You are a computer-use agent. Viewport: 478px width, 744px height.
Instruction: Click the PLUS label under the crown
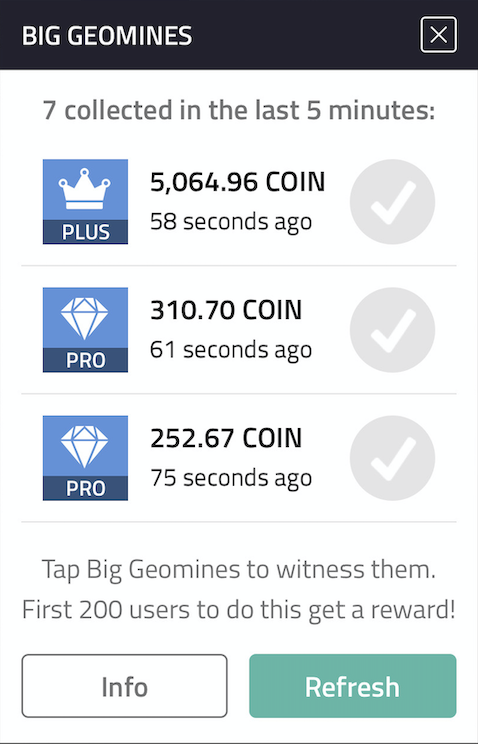(x=85, y=232)
